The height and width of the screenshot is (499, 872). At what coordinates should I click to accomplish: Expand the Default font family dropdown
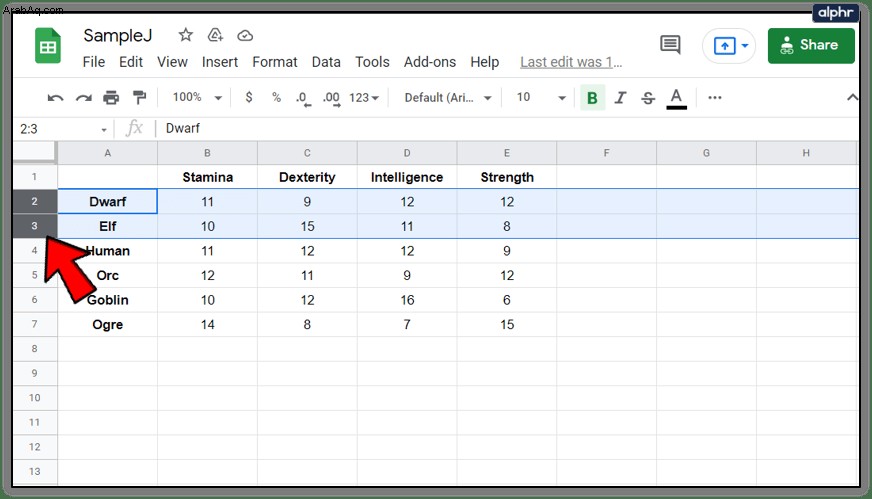[448, 98]
